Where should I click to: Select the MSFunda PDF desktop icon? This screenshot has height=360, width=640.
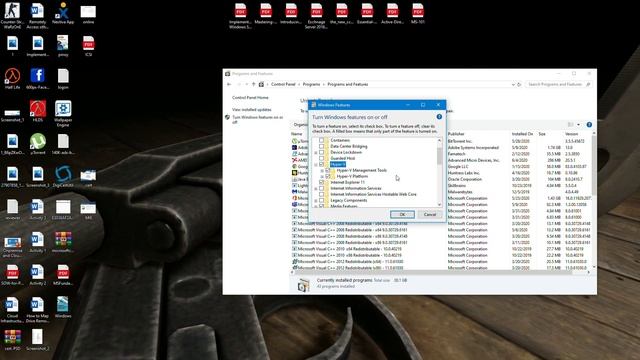click(63, 275)
